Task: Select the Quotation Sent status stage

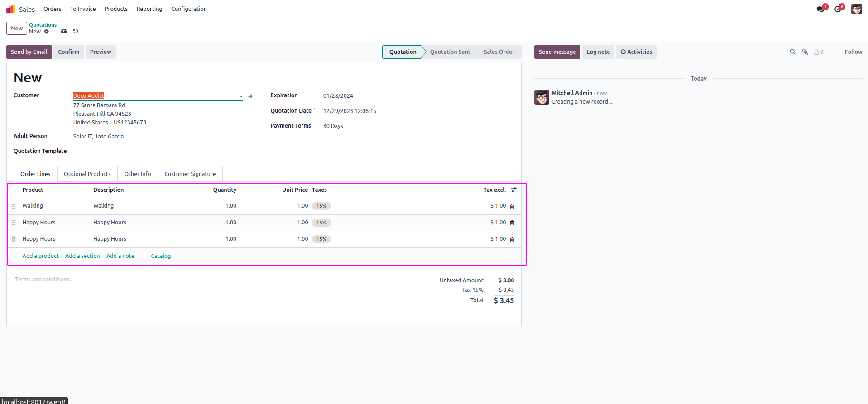Action: click(450, 52)
